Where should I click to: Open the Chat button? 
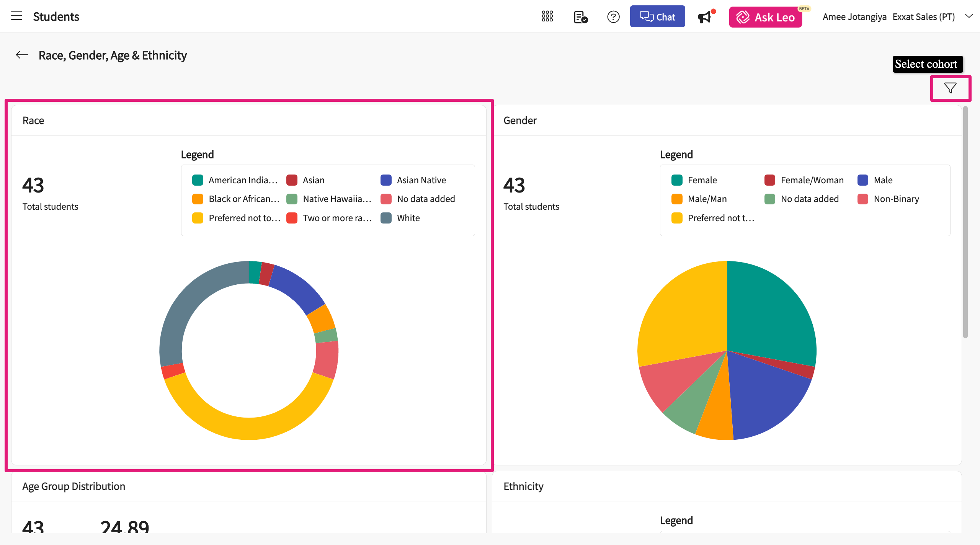click(x=657, y=17)
